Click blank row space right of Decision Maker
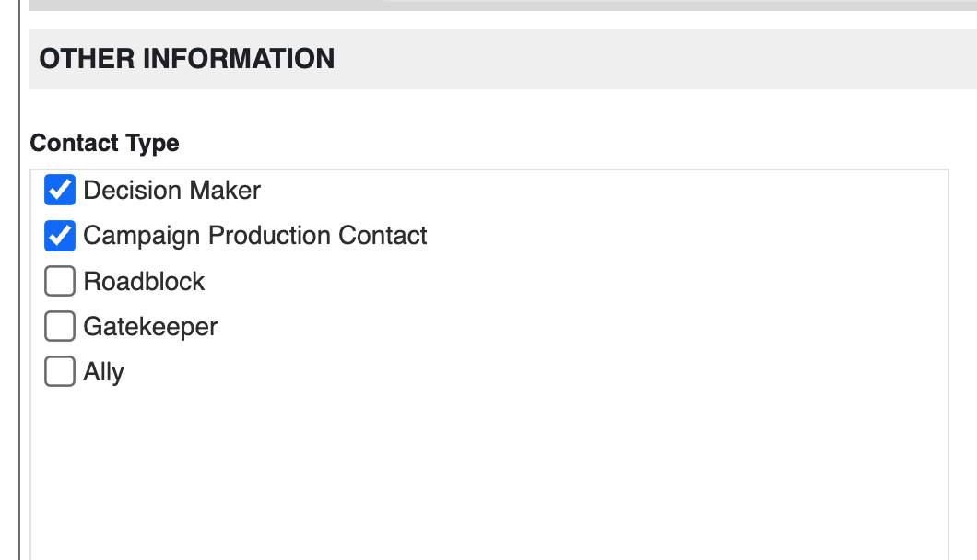 pyautogui.click(x=599, y=191)
